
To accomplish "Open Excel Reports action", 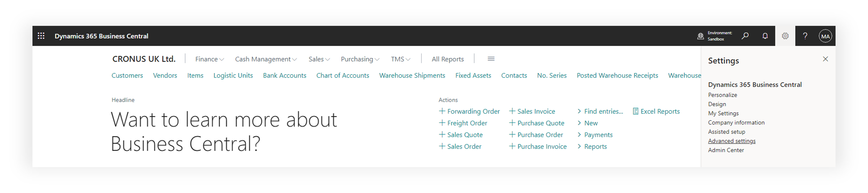I will (656, 111).
